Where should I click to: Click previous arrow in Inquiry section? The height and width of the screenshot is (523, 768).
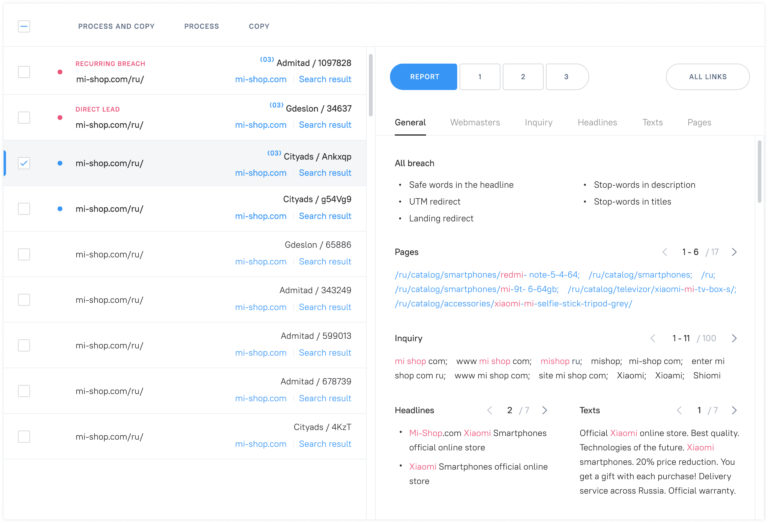[x=652, y=338]
